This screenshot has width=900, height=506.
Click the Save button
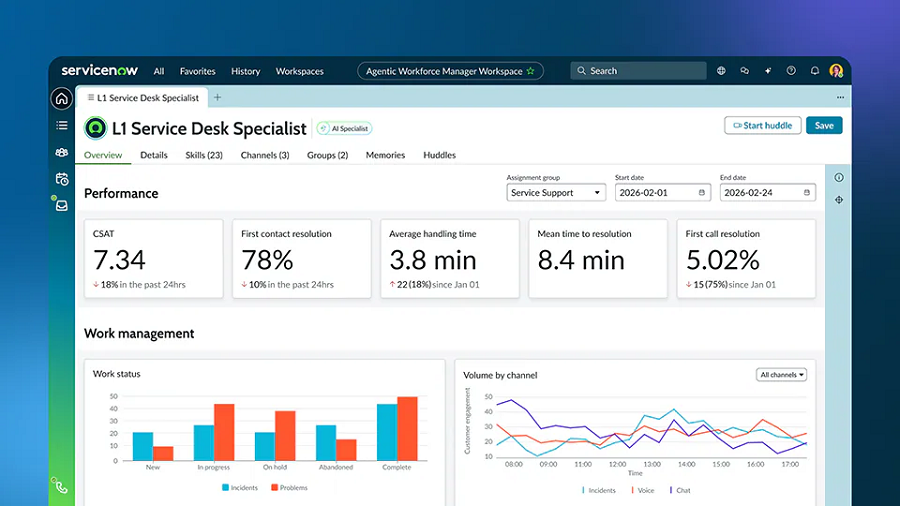tap(824, 125)
